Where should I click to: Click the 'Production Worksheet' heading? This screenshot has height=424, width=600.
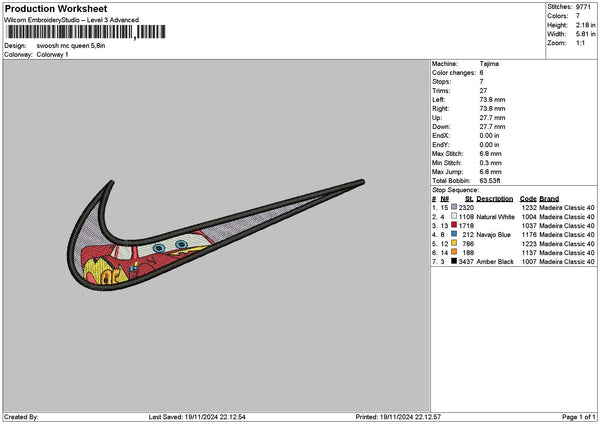[56, 9]
